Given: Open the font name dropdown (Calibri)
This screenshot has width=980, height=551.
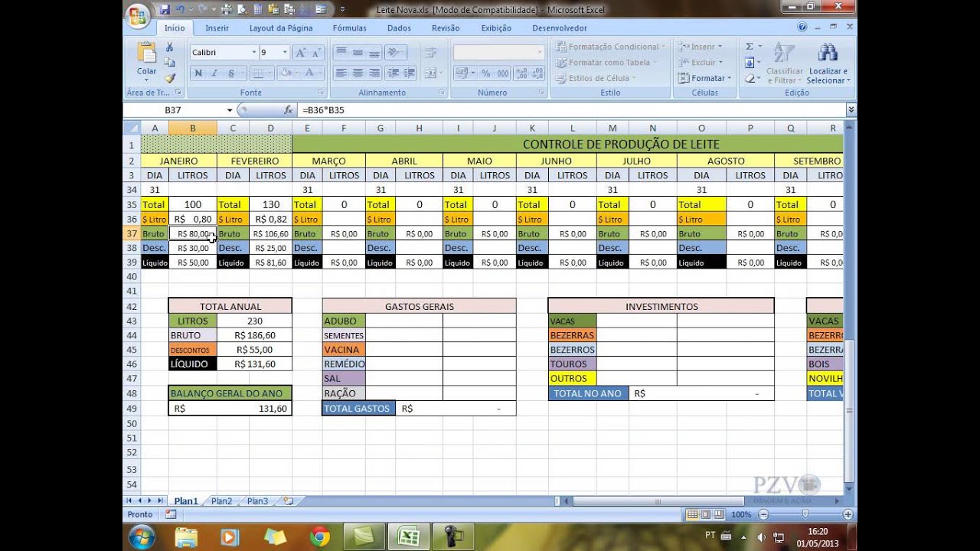Looking at the screenshot, I should [x=253, y=53].
